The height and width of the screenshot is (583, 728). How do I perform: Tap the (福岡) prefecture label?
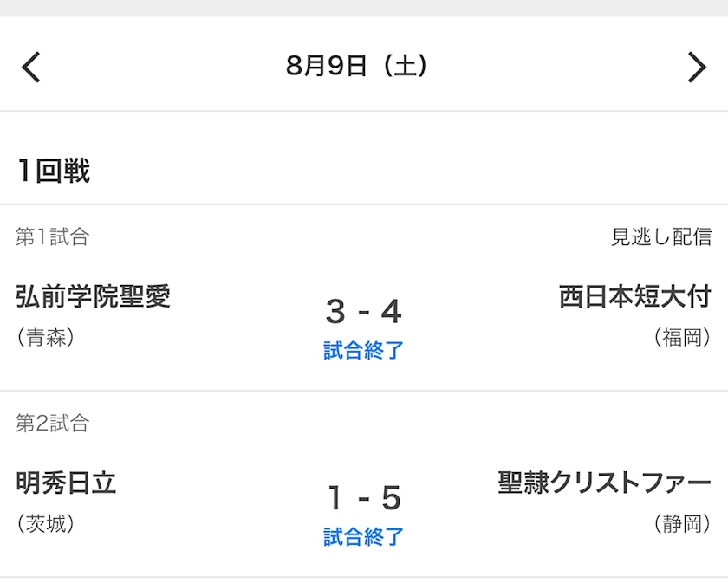[x=682, y=337]
